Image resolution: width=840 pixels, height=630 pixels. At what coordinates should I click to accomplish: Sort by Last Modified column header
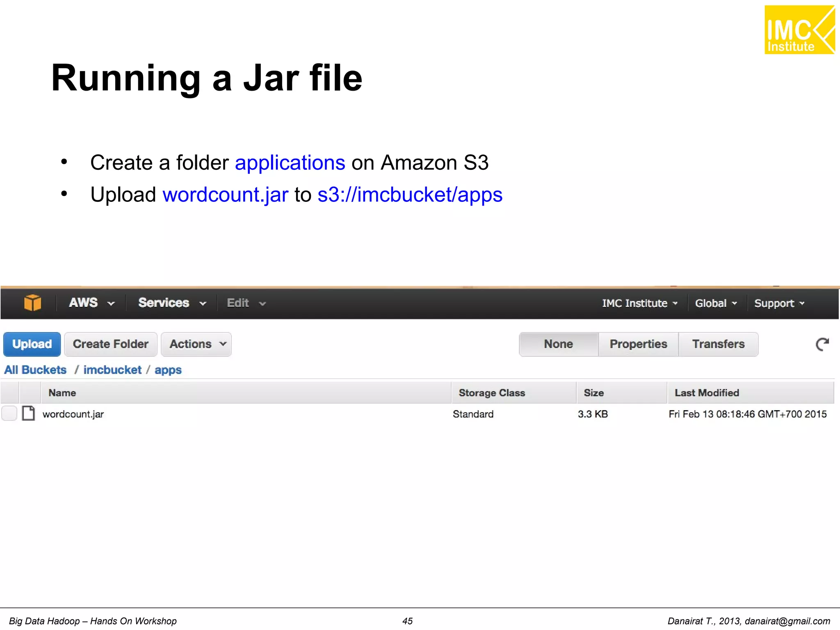(751, 393)
